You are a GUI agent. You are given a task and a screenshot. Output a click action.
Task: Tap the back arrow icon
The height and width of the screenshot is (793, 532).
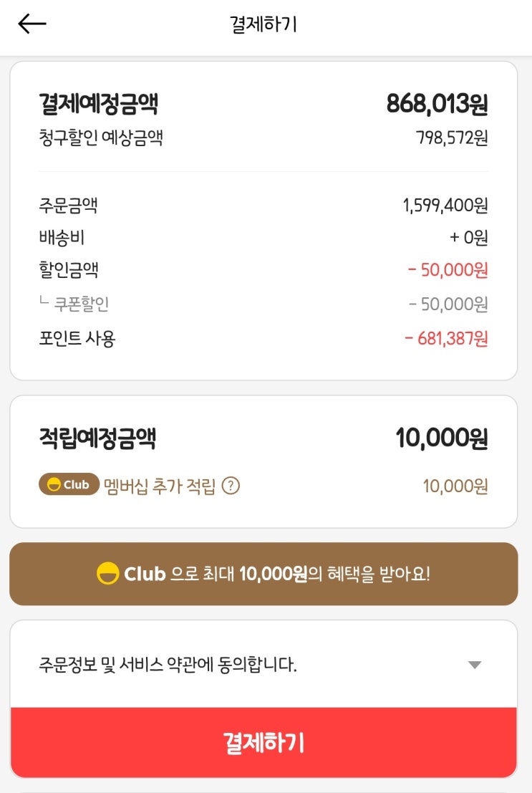[32, 24]
